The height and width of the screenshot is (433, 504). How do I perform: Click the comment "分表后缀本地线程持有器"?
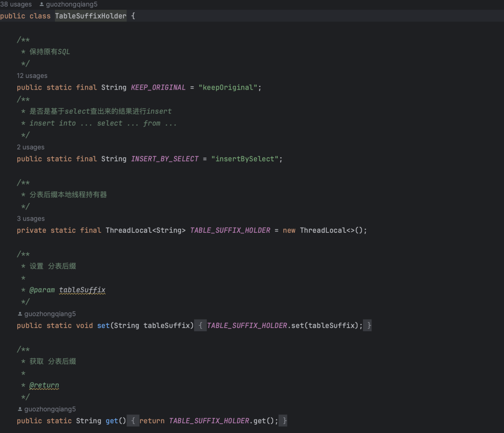(68, 195)
